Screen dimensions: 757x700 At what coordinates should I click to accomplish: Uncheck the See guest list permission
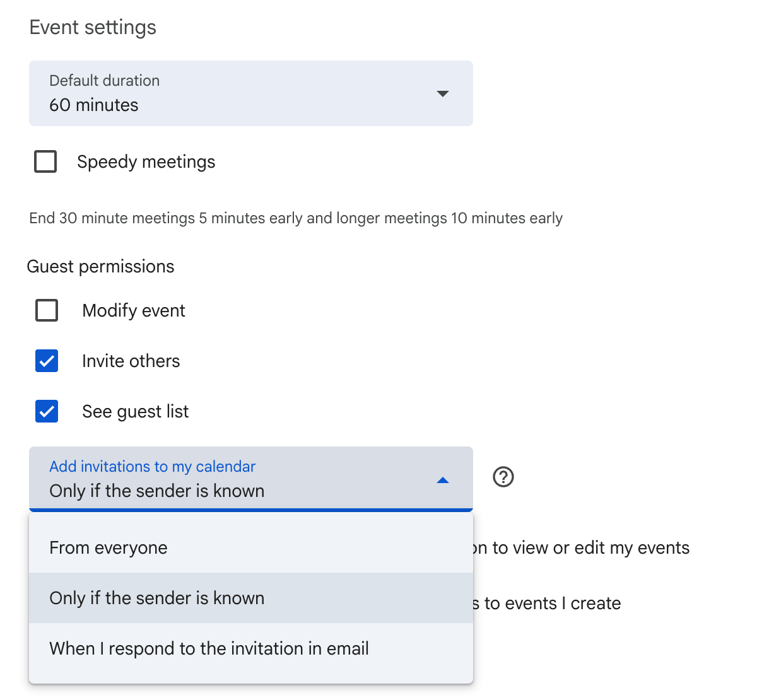(x=47, y=411)
